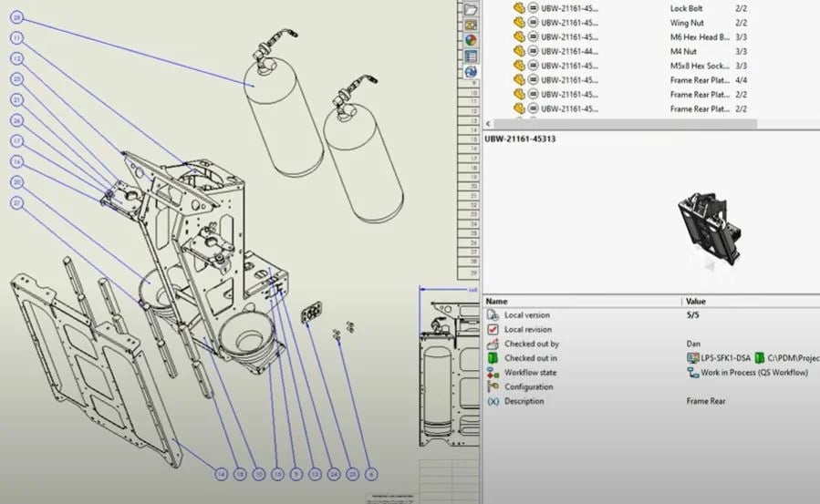The image size is (820, 504).
Task: Click the state icon on the Lock Bolt row
Action: point(533,8)
